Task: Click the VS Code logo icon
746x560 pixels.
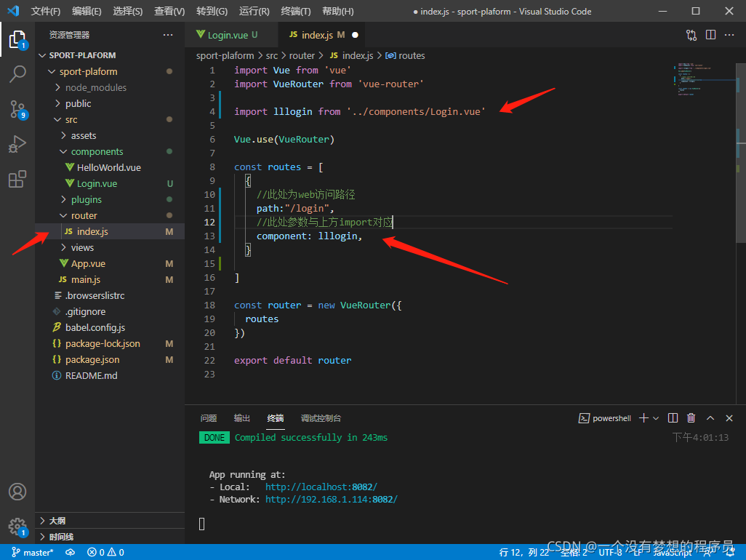Action: point(13,10)
